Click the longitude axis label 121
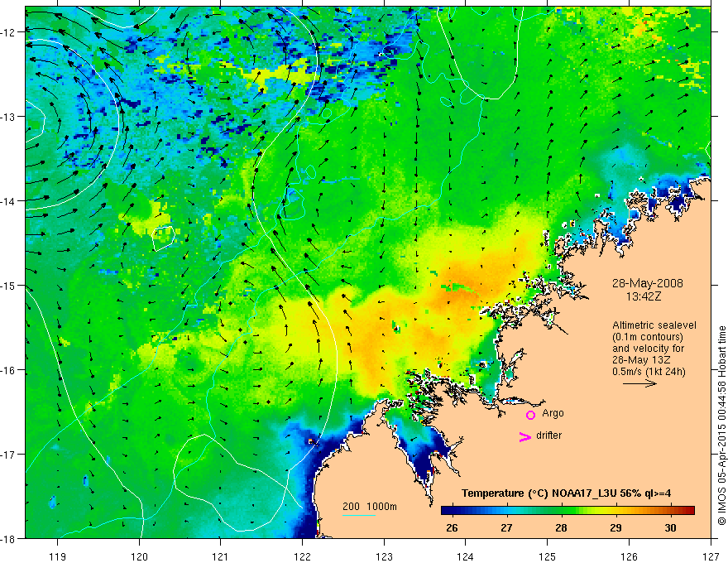The width and height of the screenshot is (728, 563). pos(221,556)
